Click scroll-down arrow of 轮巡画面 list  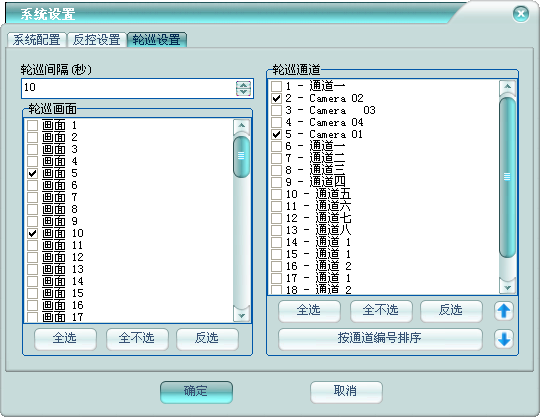click(x=241, y=315)
